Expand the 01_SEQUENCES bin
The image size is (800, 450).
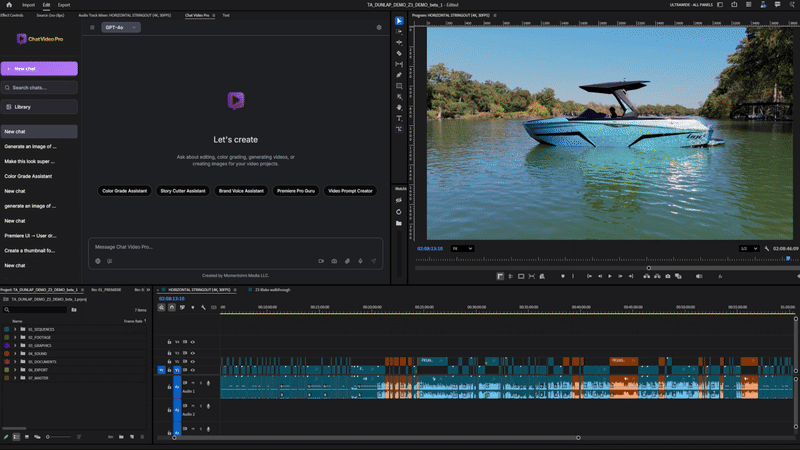(15, 330)
